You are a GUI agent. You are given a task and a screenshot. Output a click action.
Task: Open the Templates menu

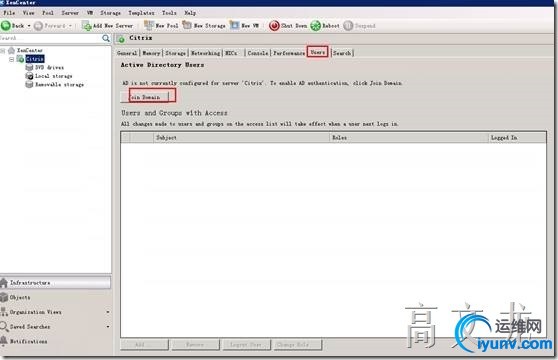coord(141,13)
